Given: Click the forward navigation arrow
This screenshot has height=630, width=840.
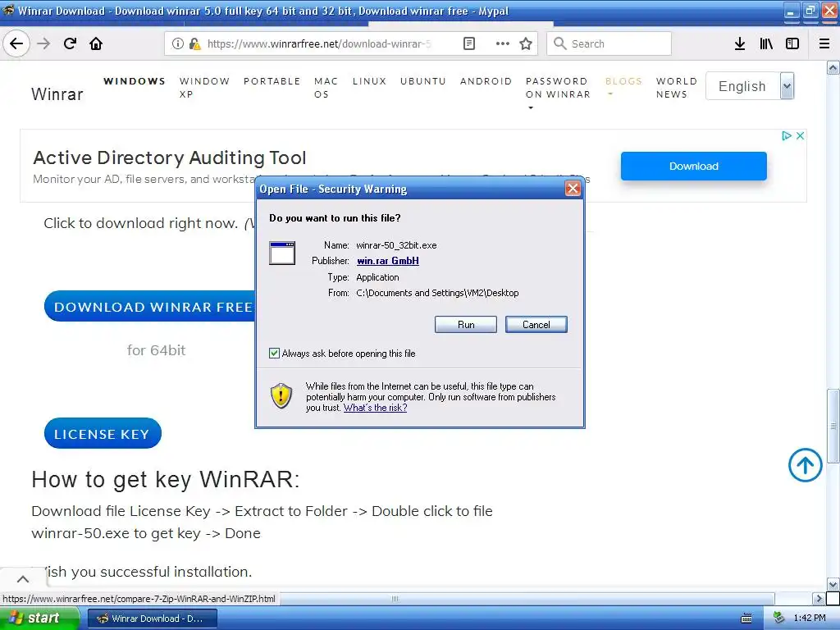Looking at the screenshot, I should tap(43, 43).
